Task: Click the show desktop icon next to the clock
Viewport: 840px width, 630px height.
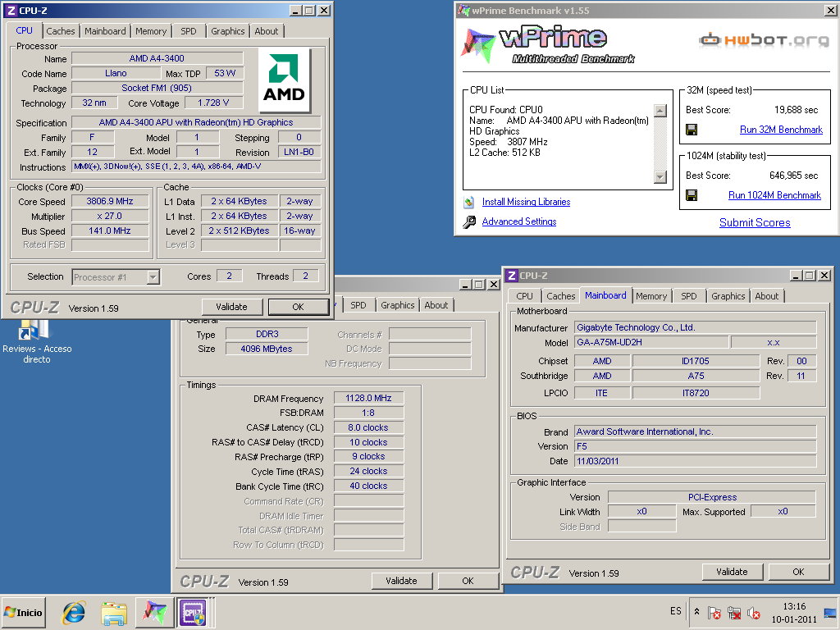Action: pyautogui.click(x=830, y=613)
